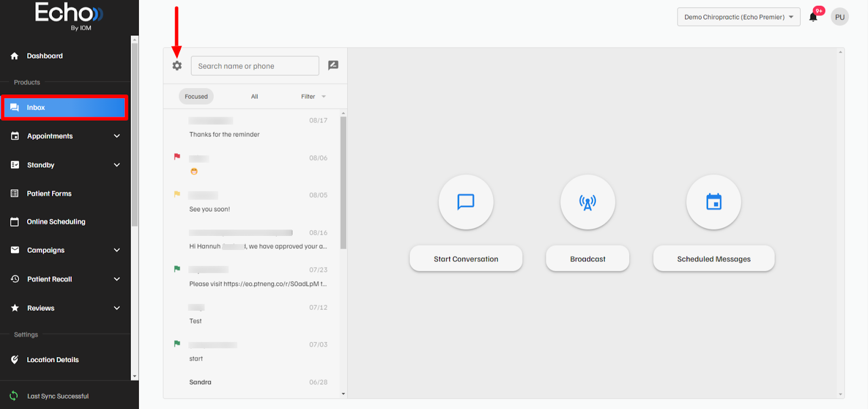Click the Scheduled Messages button

(714, 259)
